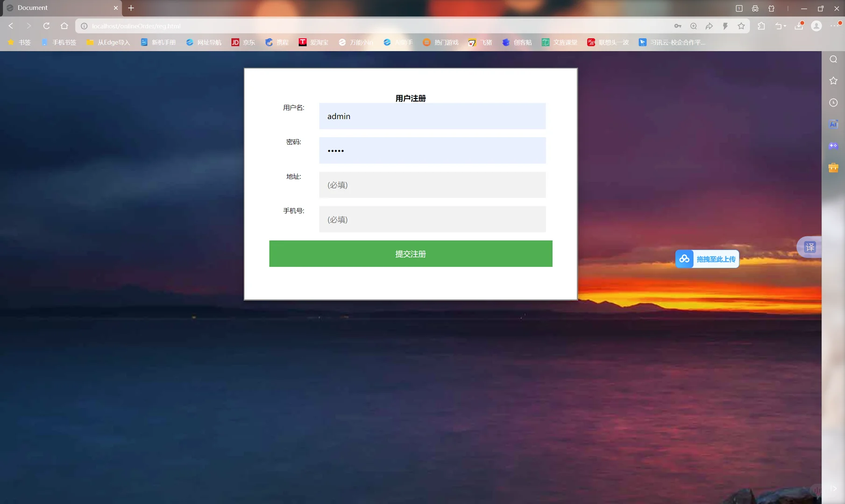Bookmark this page with address bar star

(741, 26)
